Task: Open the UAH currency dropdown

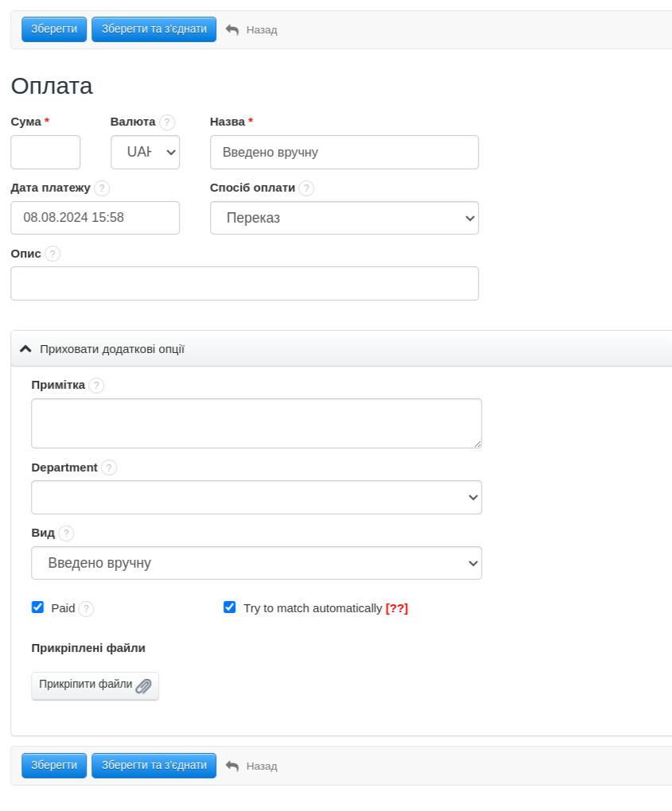Action: (x=145, y=153)
